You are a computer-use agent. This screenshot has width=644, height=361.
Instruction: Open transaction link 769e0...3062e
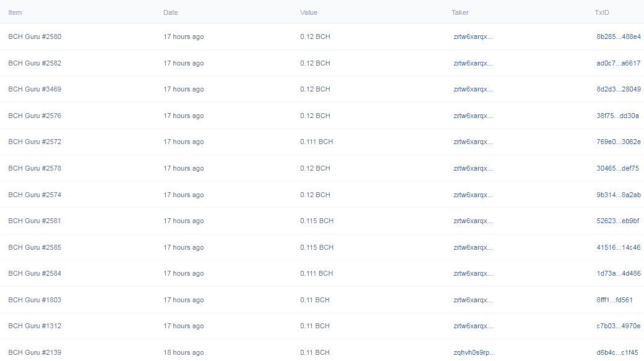(x=619, y=142)
